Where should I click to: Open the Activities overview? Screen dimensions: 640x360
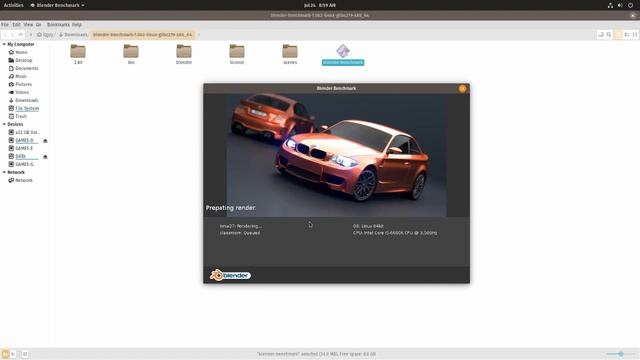point(13,5)
